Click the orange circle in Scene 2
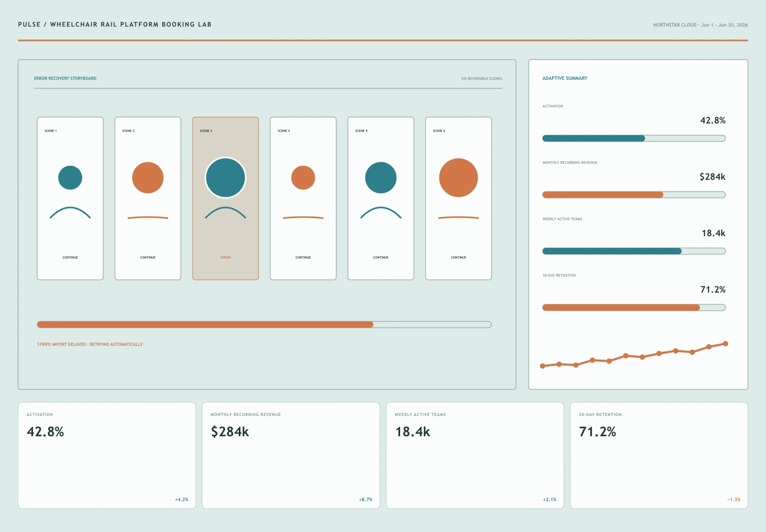 [148, 178]
